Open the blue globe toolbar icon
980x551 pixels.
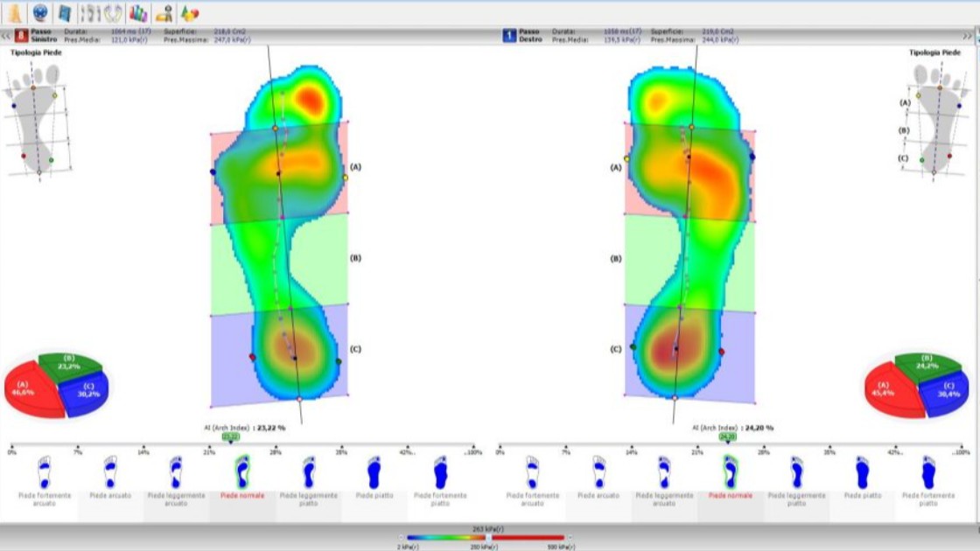point(39,13)
